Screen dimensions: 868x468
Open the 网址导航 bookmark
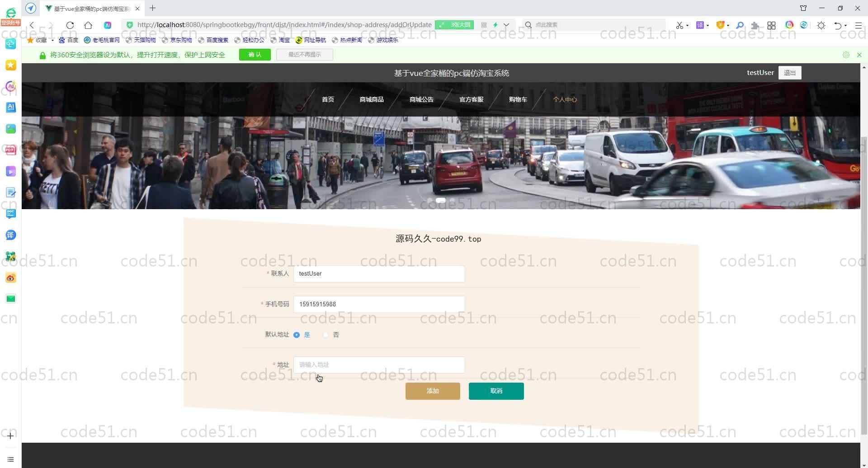311,40
